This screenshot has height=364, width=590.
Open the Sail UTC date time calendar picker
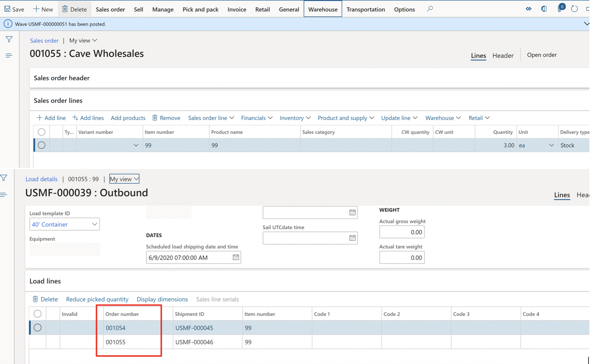tap(352, 238)
